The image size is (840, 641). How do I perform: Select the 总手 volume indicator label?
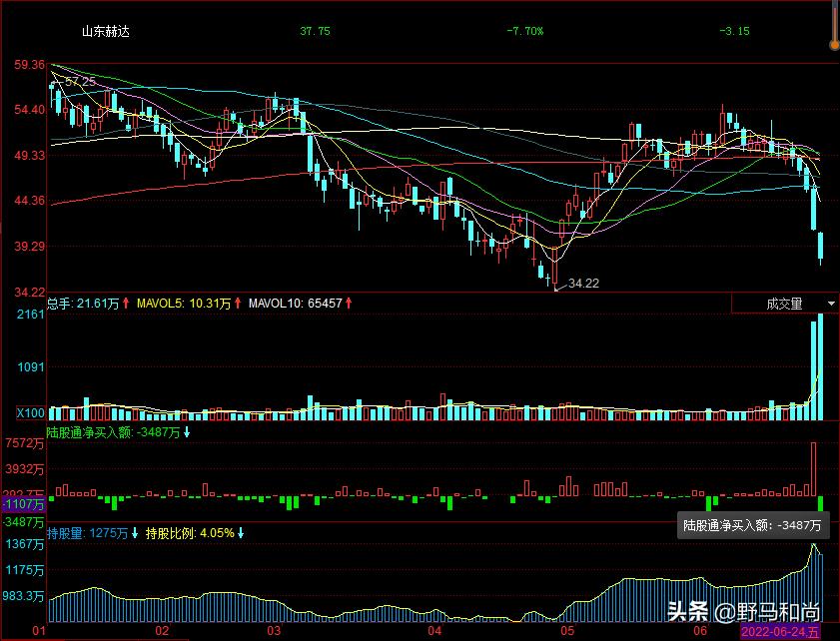pyautogui.click(x=61, y=303)
